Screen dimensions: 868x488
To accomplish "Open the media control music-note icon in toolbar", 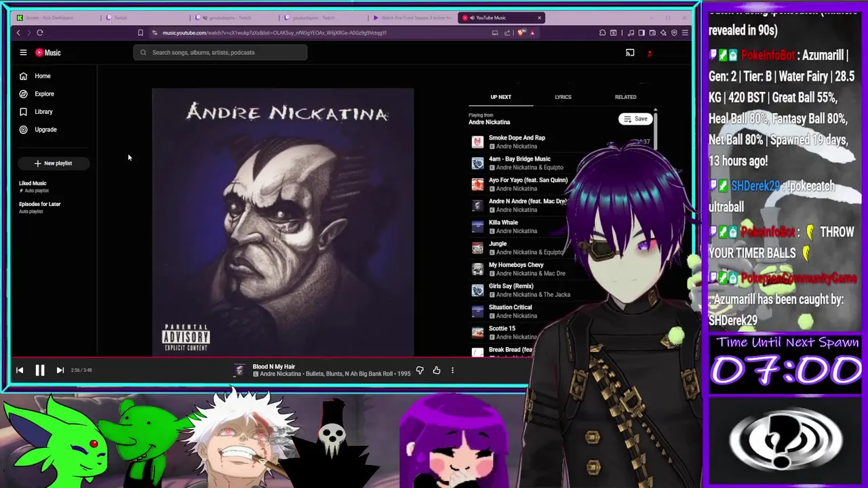I will pyautogui.click(x=631, y=33).
